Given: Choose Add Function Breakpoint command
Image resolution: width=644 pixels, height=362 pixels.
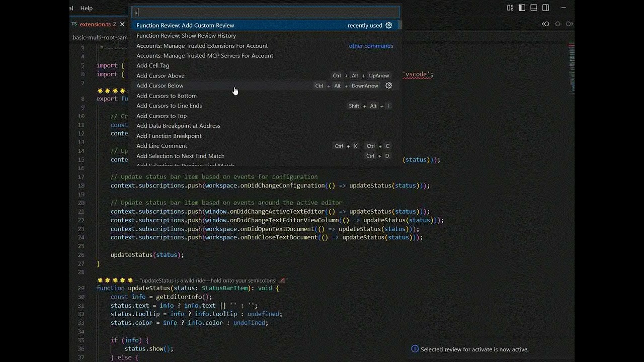Looking at the screenshot, I should click(x=265, y=136).
